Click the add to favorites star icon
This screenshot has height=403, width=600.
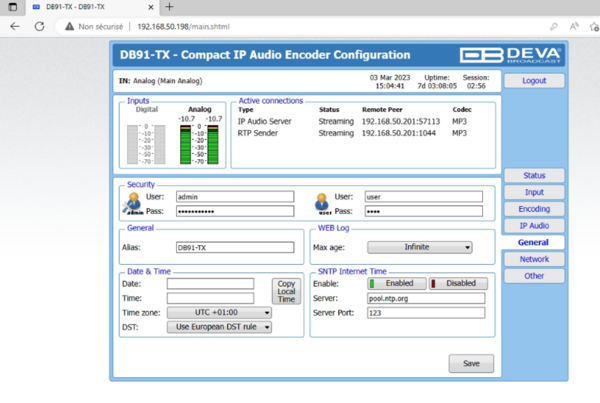[594, 26]
